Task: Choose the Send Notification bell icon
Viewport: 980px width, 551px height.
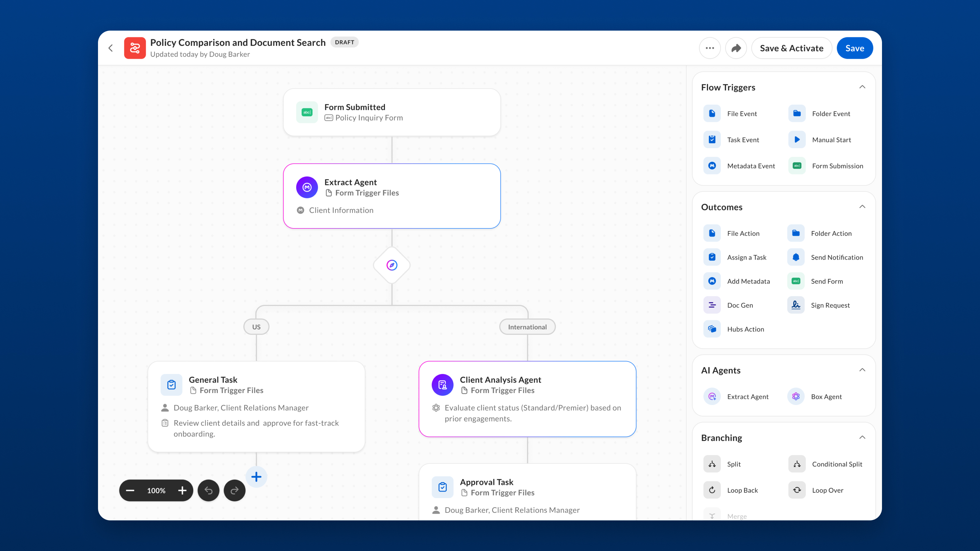Action: click(796, 257)
